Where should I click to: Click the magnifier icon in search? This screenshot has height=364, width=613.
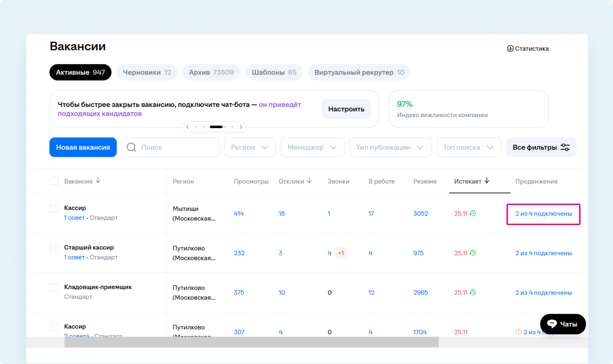click(x=131, y=147)
